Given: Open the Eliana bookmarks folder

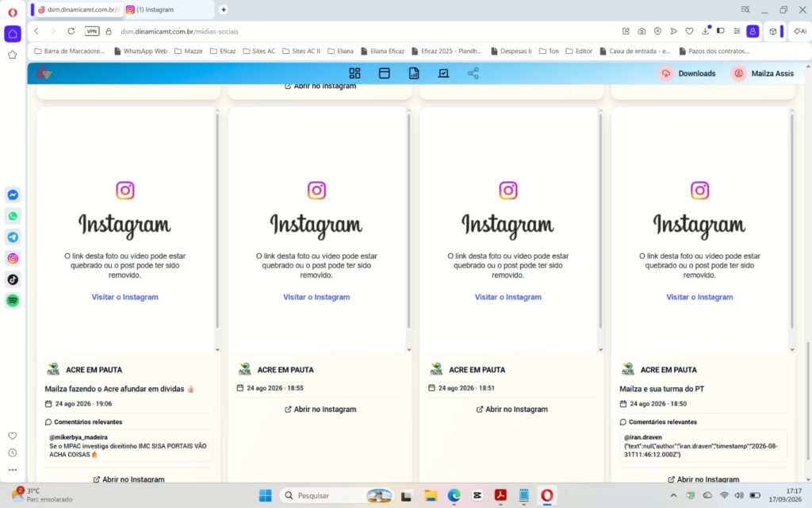Looking at the screenshot, I should [x=340, y=51].
